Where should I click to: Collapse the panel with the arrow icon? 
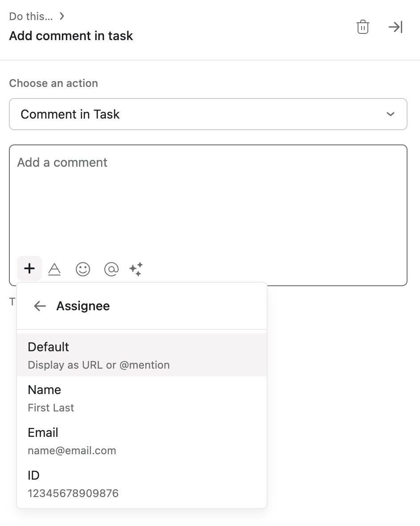[x=395, y=27]
